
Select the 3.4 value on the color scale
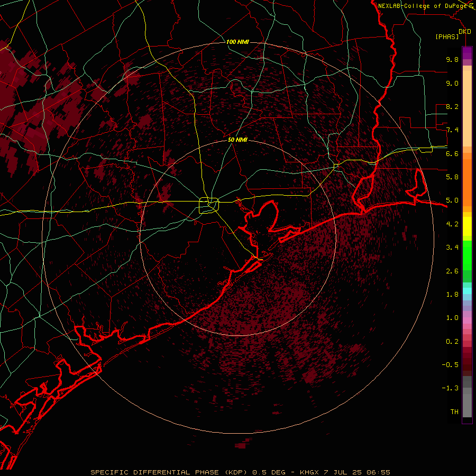tap(452, 248)
